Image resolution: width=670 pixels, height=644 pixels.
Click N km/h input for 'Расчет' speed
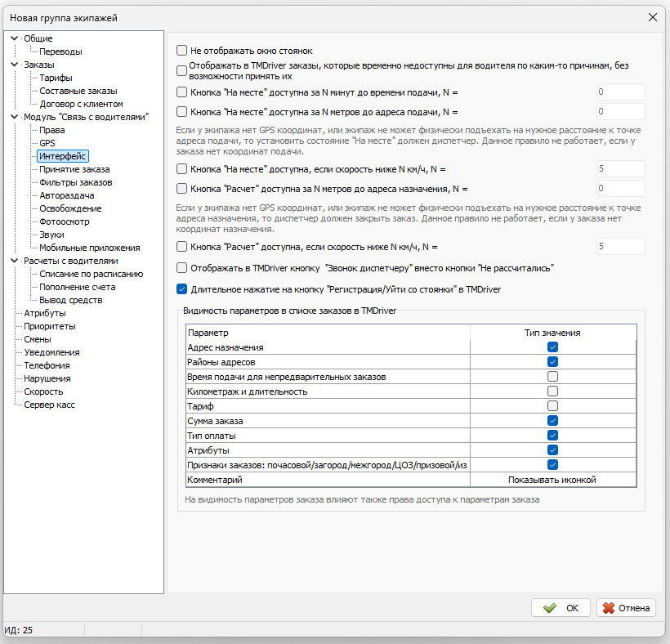click(620, 247)
